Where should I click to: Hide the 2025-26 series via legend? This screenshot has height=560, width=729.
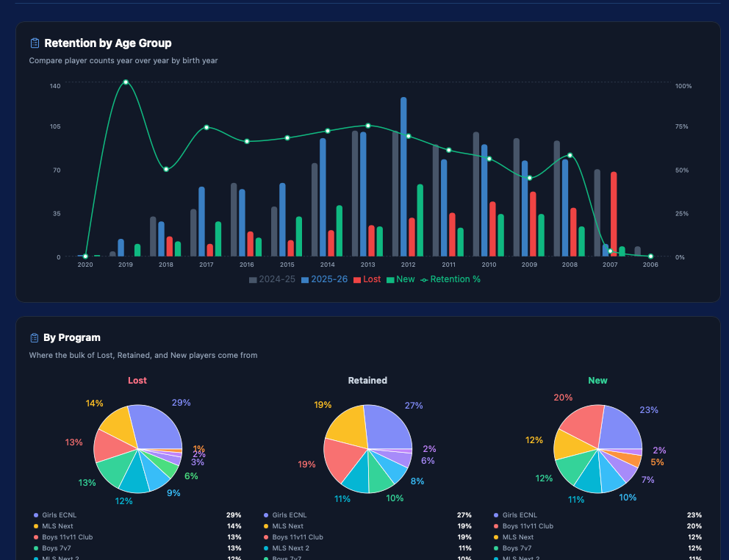[324, 279]
